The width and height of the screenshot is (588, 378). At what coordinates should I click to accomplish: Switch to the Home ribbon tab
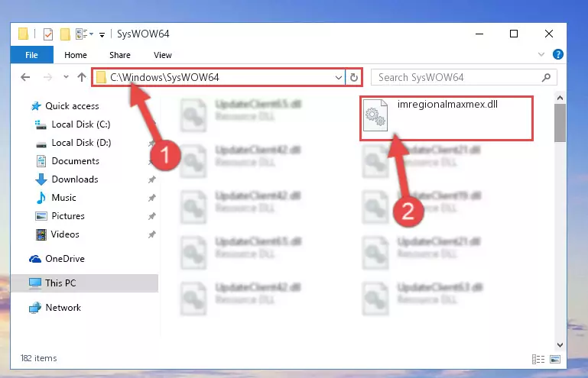point(76,55)
